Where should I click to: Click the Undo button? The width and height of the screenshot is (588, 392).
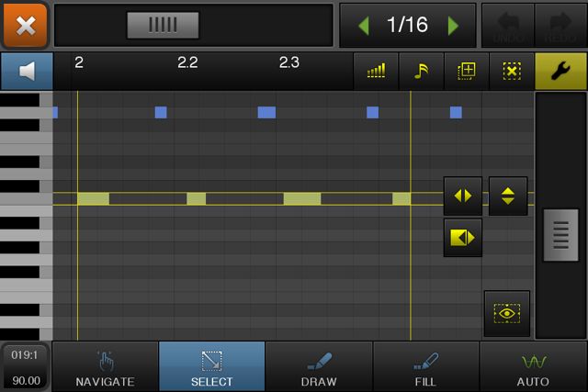(508, 26)
